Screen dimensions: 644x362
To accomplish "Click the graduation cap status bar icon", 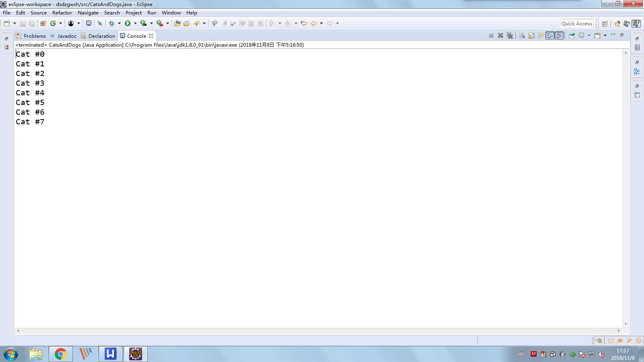I will 620,341.
